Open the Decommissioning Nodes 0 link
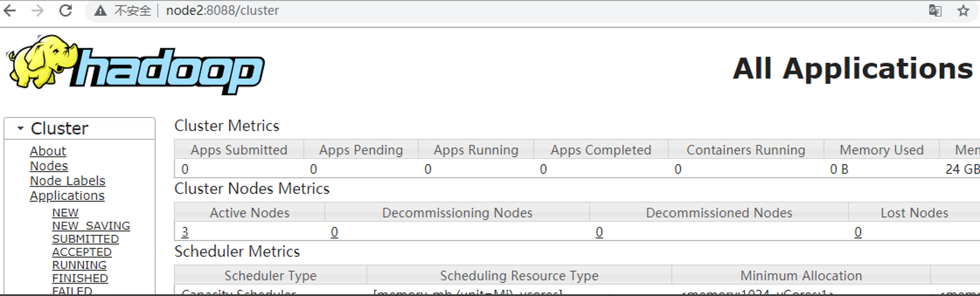Viewport: 980px width, 296px height. (334, 232)
